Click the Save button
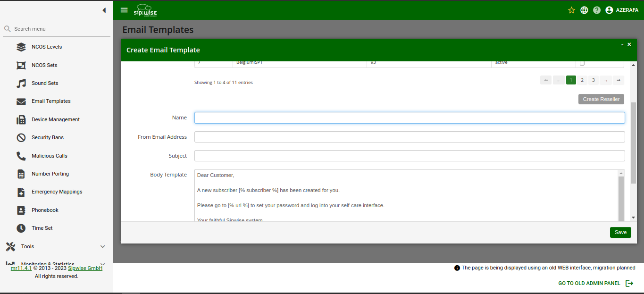Viewport: 644px width, 294px height. click(x=620, y=232)
